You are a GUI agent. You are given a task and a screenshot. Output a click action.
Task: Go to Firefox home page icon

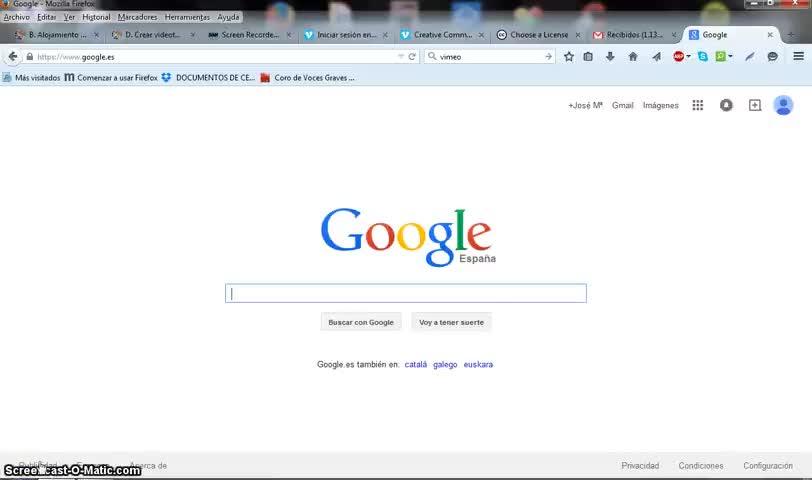(x=633, y=56)
